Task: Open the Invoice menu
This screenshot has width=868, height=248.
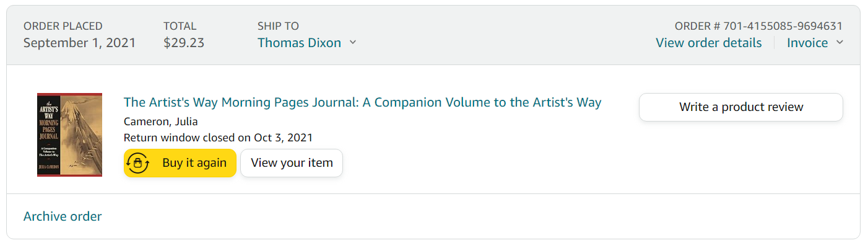Action: point(807,43)
